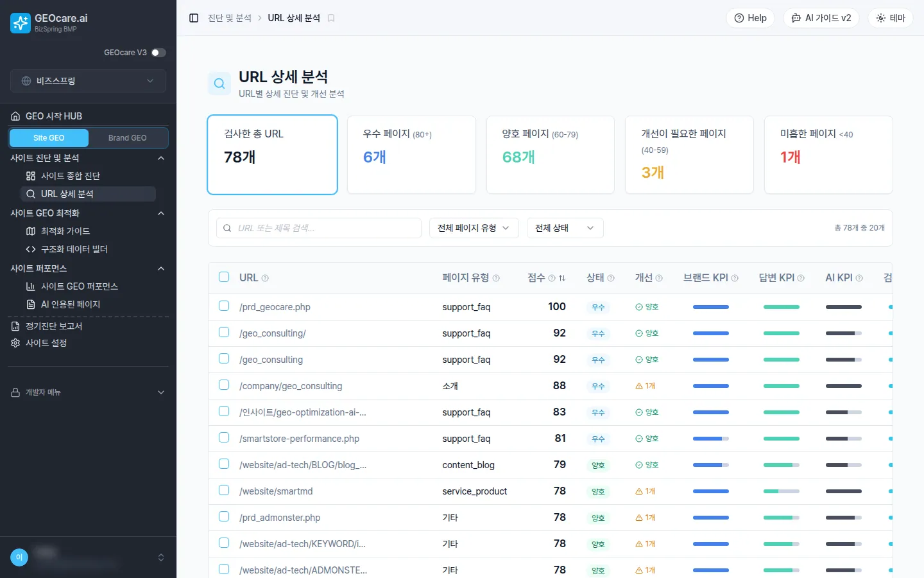924x578 pixels.
Task: Click 양호 check icon in /prd_geocare.php row
Action: [639, 307]
